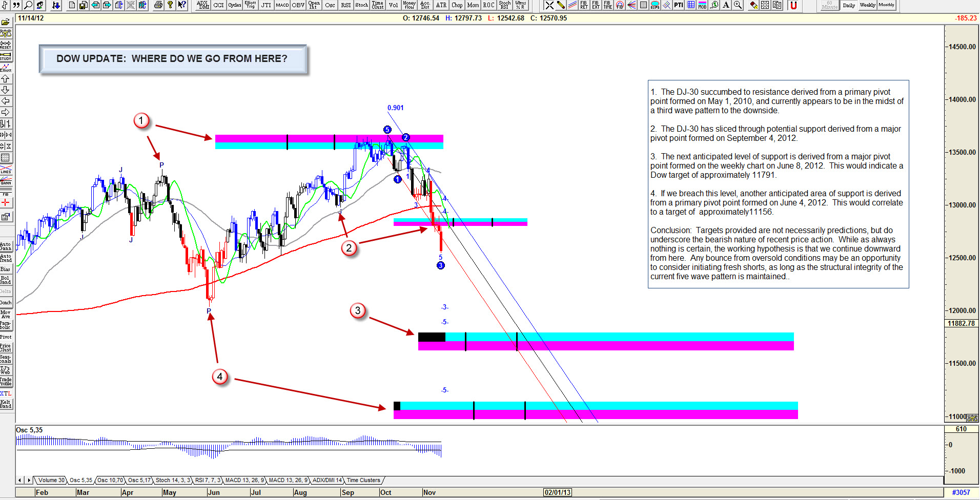Add ROC indicator
The image size is (980, 500).
[x=488, y=5]
